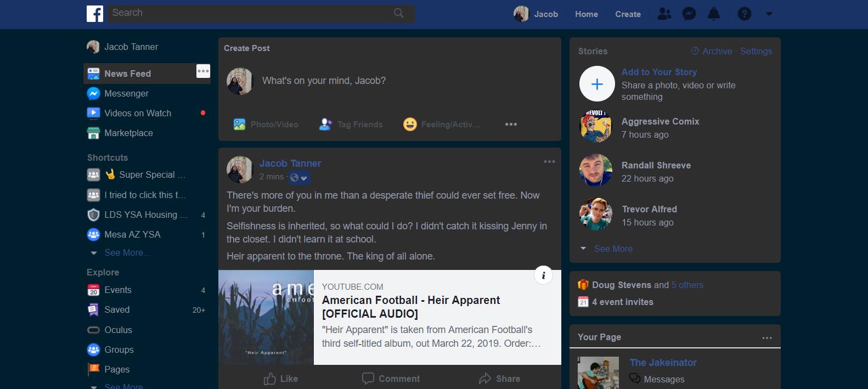Open the 4 event invites link
Image resolution: width=868 pixels, height=389 pixels.
[x=623, y=302]
